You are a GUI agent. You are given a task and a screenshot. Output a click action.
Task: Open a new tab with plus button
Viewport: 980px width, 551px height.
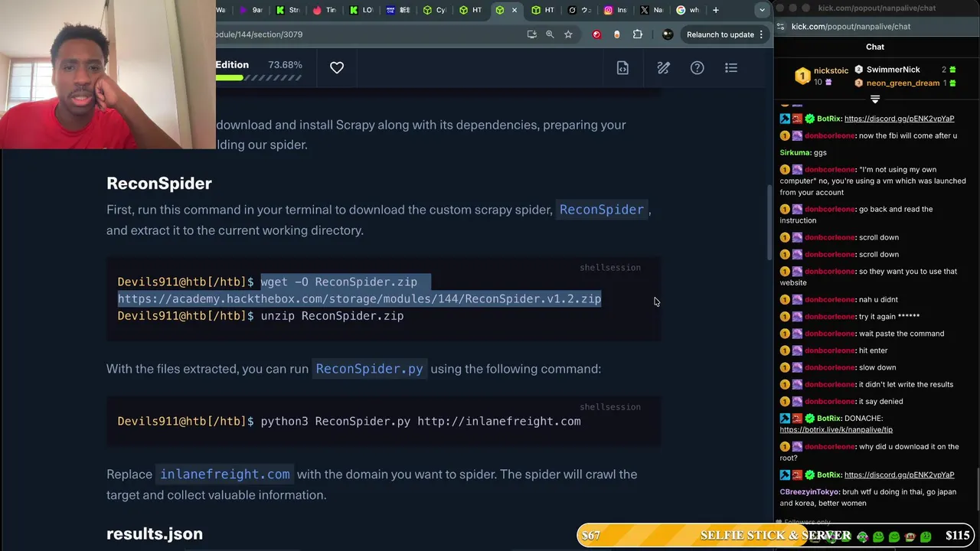(x=716, y=10)
